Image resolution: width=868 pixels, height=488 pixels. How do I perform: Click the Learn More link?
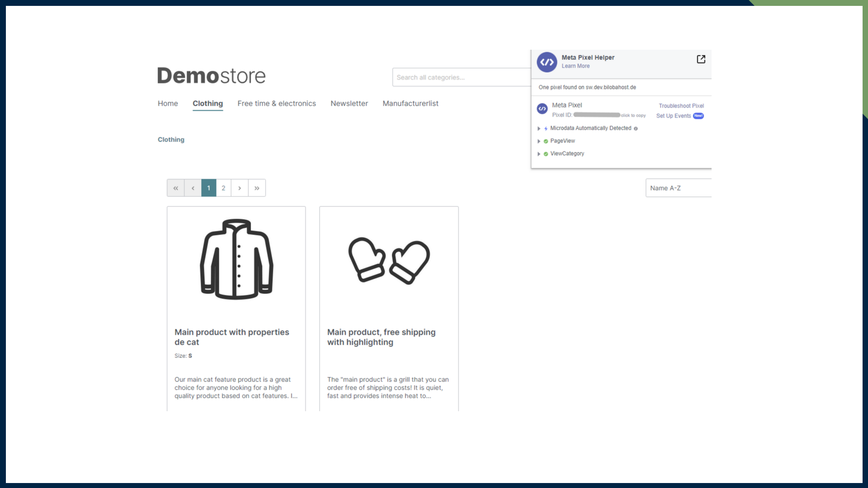(575, 66)
